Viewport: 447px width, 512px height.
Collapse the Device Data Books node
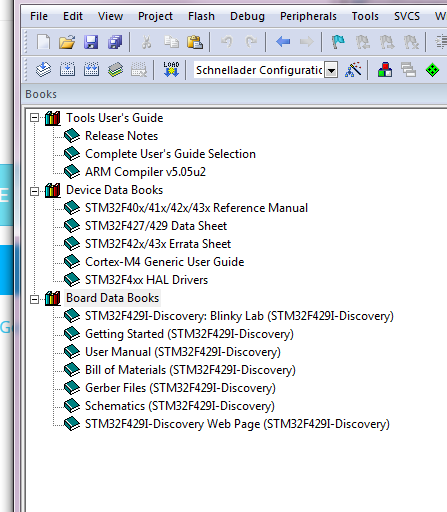point(34,191)
